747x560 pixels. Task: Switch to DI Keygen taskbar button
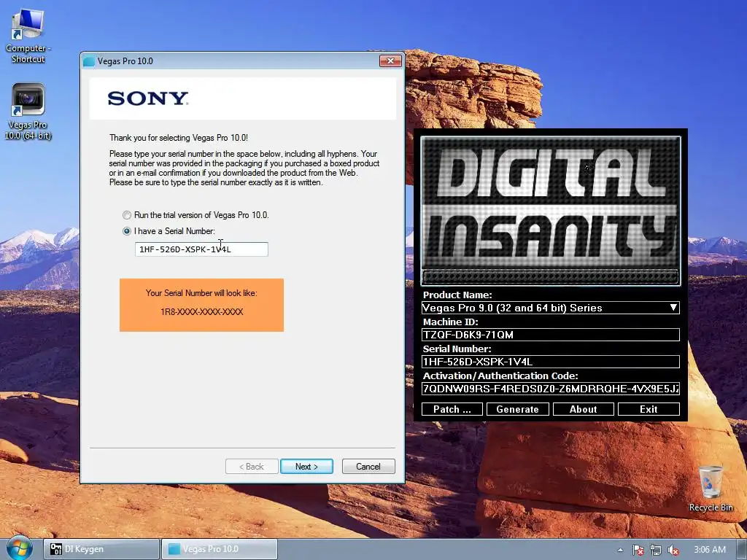[x=101, y=549]
